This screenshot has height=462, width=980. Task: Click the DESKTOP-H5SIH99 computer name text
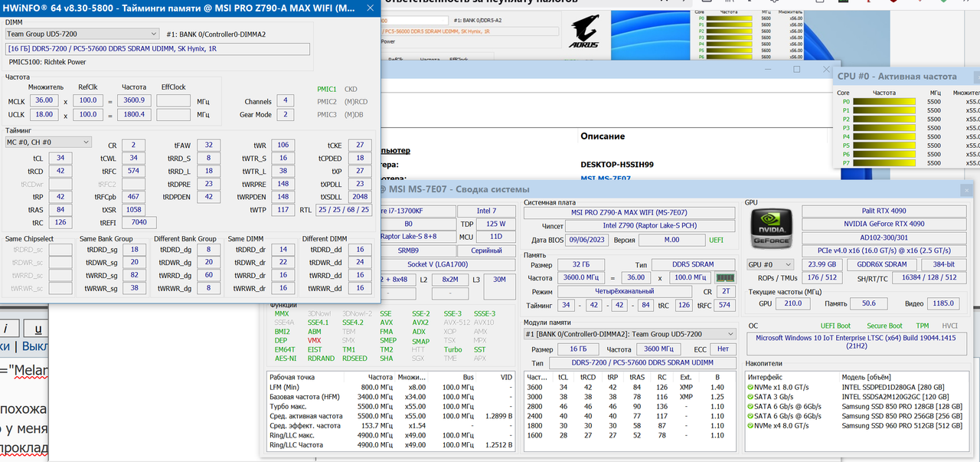617,164
